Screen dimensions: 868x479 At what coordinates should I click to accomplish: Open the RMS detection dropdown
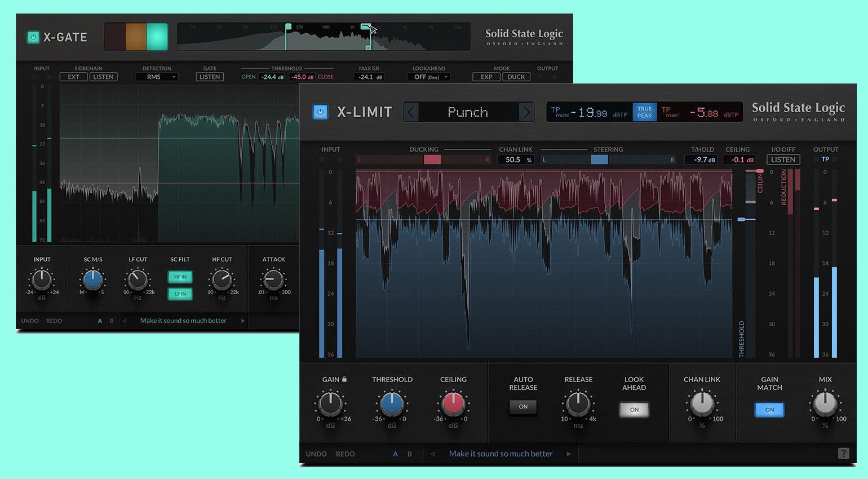click(x=157, y=77)
